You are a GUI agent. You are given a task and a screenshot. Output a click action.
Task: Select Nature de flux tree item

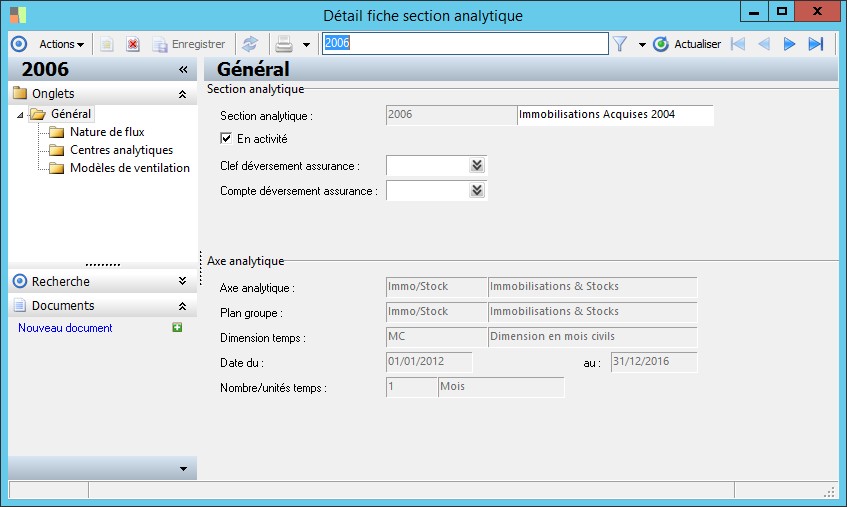click(107, 132)
